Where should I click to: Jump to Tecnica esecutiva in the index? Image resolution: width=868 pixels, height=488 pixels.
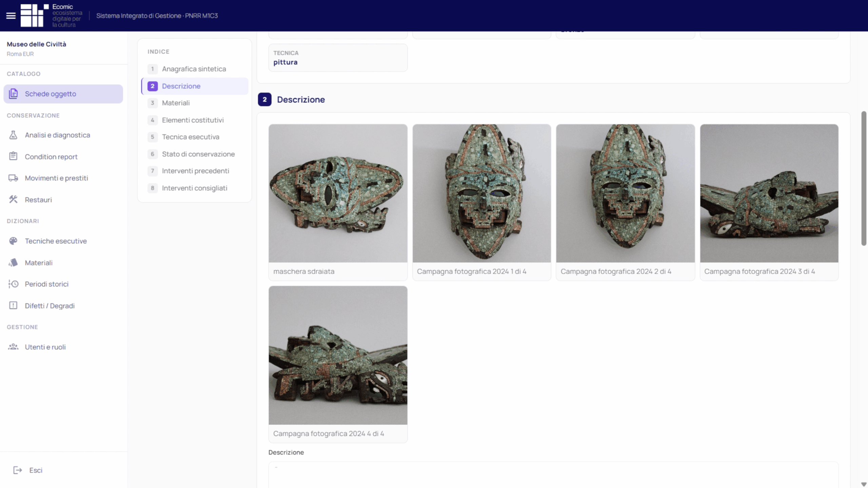(x=195, y=137)
